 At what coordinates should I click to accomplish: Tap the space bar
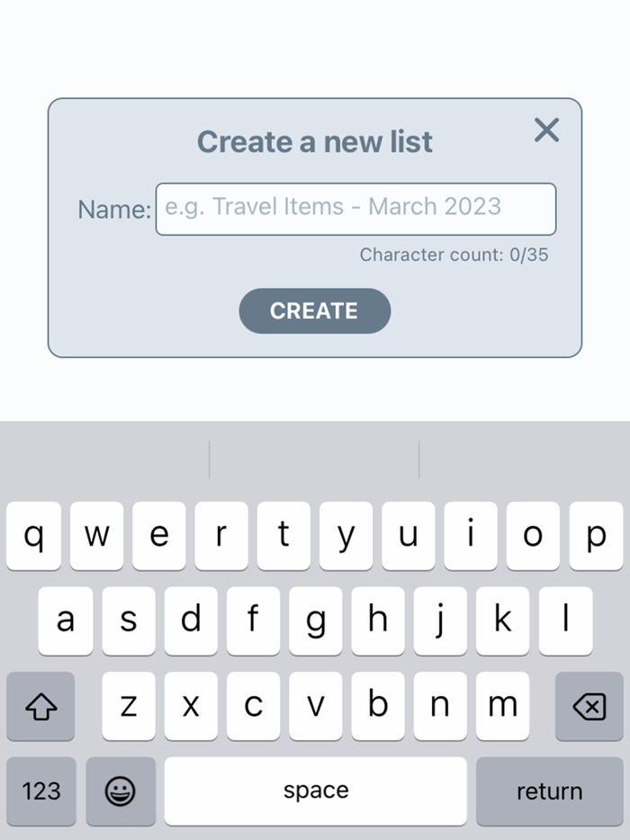pos(315,791)
